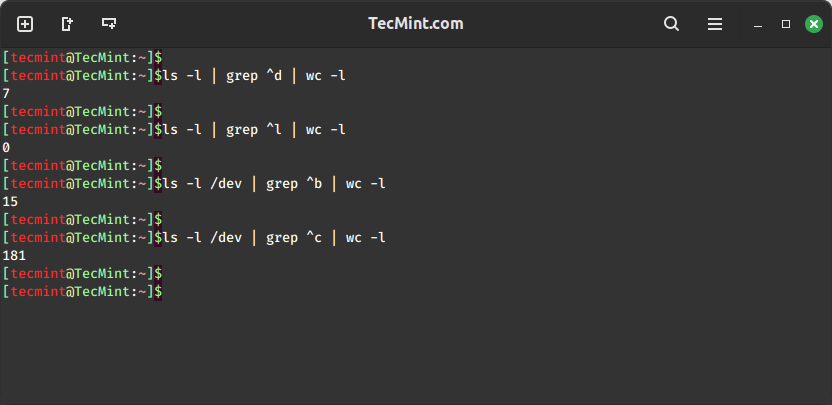Click the output value 15

coord(10,202)
